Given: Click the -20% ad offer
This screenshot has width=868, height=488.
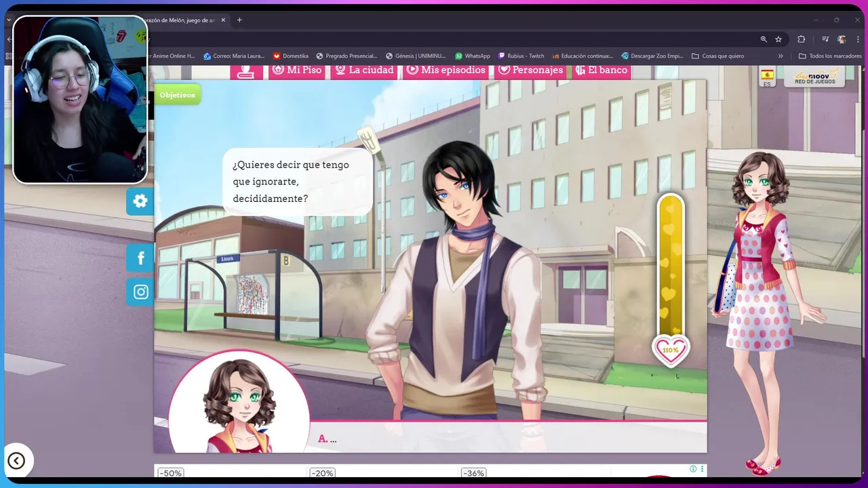Looking at the screenshot, I should pos(322,473).
